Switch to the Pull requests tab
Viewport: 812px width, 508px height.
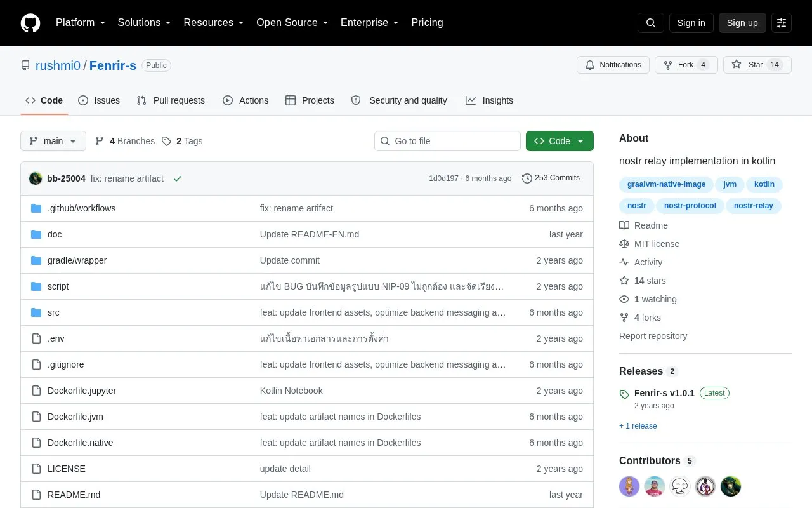[171, 100]
